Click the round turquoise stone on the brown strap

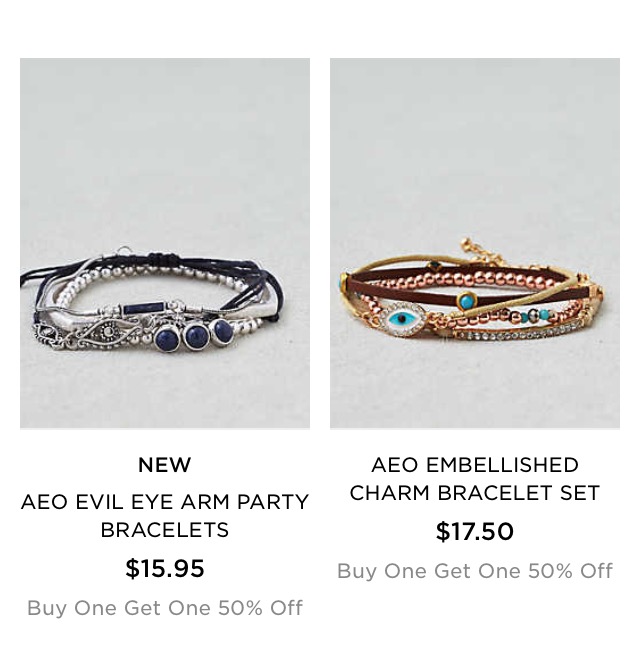464,301
